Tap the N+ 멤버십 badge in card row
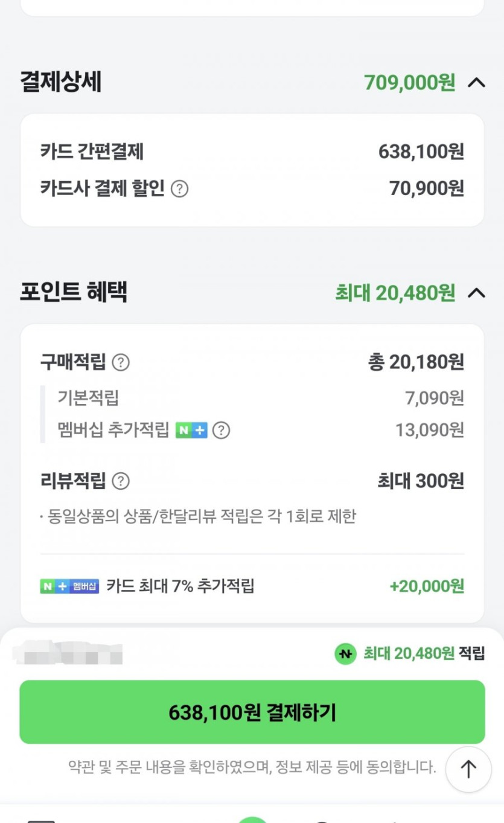 pyautogui.click(x=69, y=586)
